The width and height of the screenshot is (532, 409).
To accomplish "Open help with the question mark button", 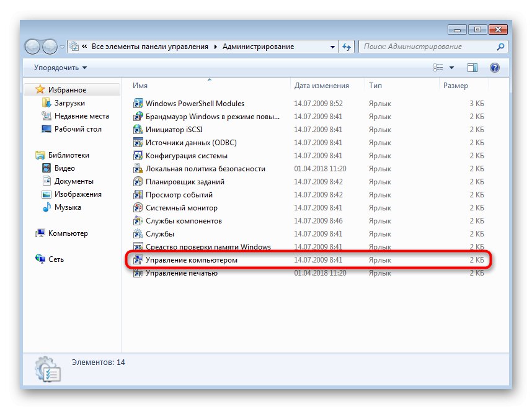I will [x=494, y=67].
